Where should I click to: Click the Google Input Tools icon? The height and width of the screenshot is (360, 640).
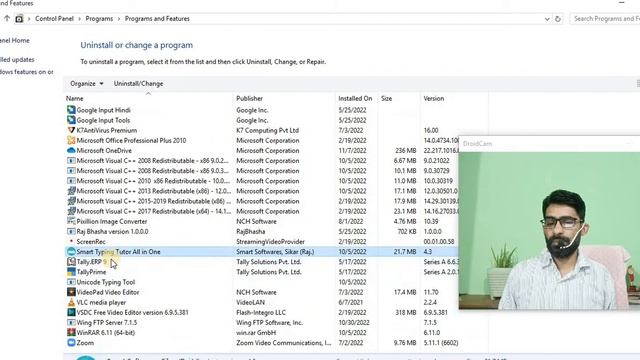tap(71, 120)
